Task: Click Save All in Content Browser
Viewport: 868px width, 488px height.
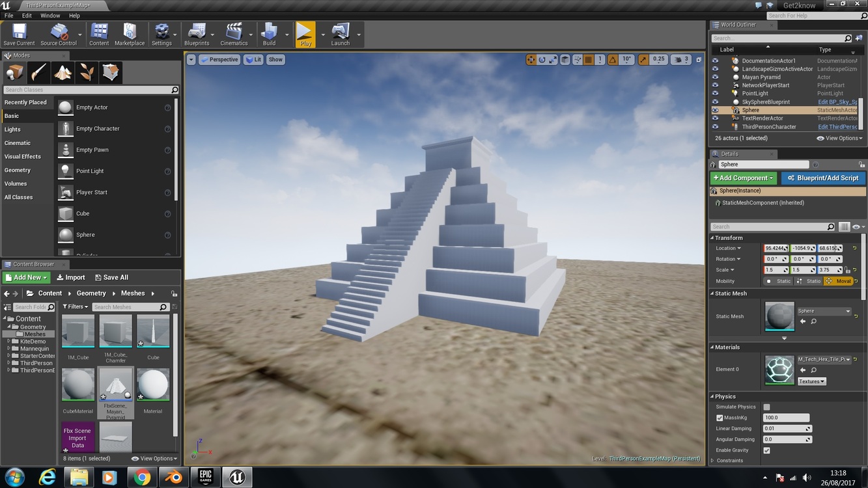Action: pyautogui.click(x=111, y=277)
